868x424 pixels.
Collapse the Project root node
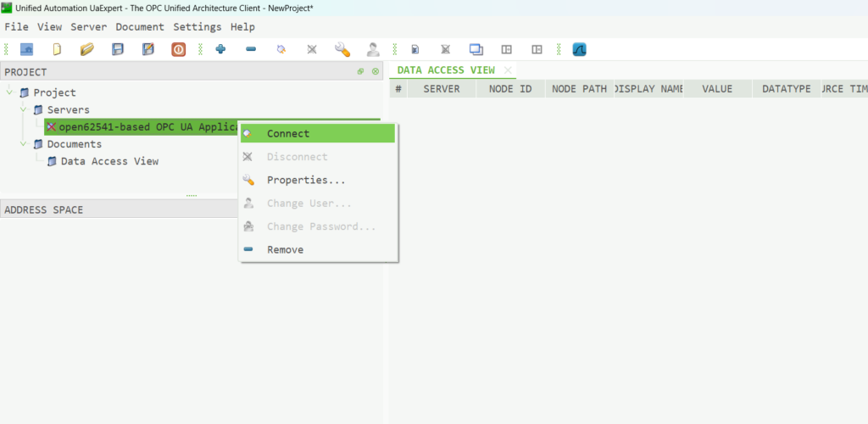(x=9, y=92)
